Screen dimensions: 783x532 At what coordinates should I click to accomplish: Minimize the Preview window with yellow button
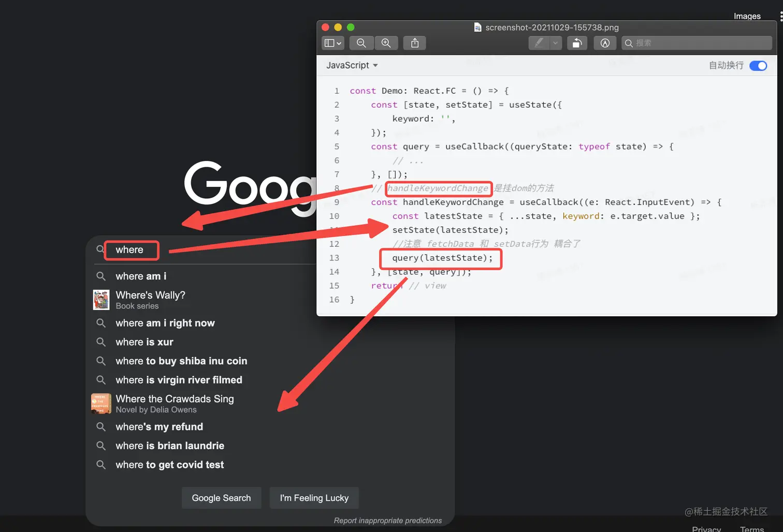point(338,27)
